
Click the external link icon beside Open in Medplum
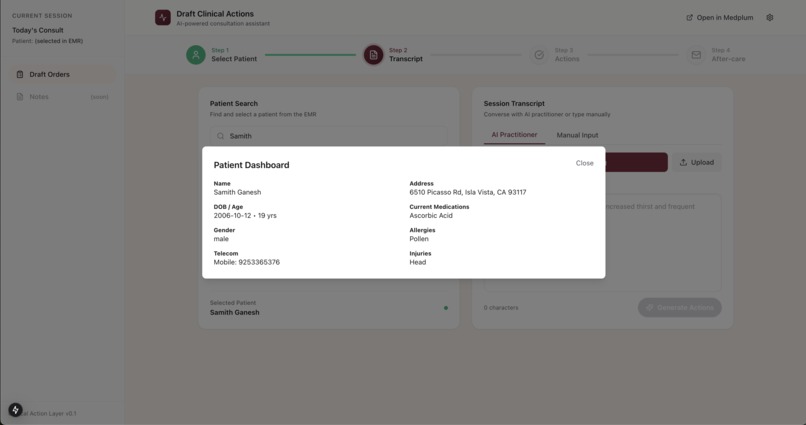point(689,17)
